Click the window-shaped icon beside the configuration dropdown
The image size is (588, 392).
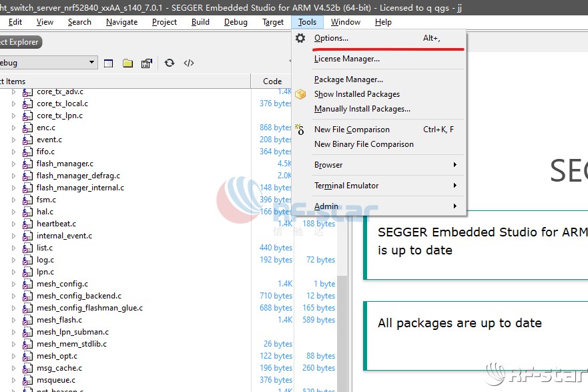(x=109, y=63)
